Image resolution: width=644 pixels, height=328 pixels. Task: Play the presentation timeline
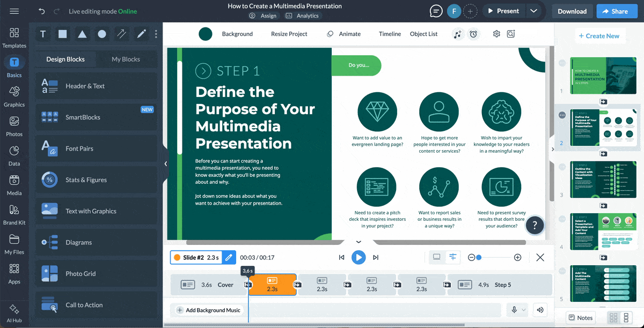click(358, 257)
